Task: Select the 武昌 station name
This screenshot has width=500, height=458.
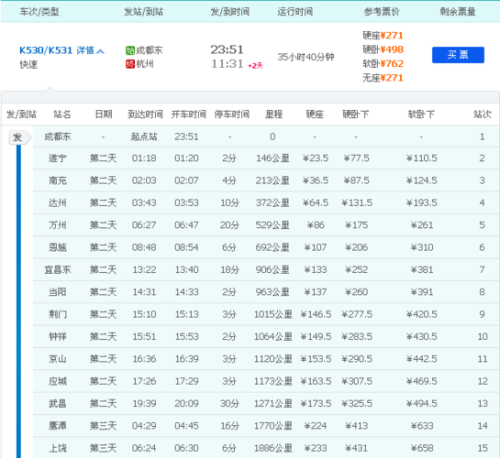Action: pos(58,404)
